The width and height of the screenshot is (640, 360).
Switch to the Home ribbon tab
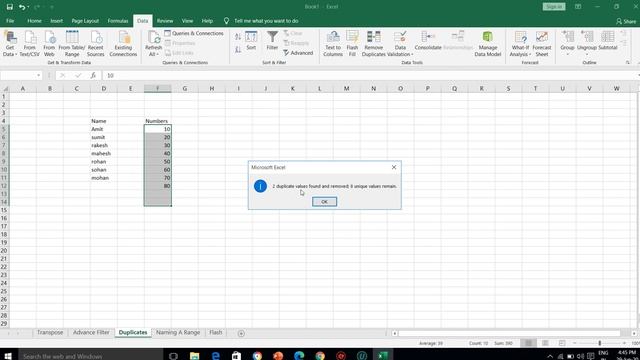34,21
